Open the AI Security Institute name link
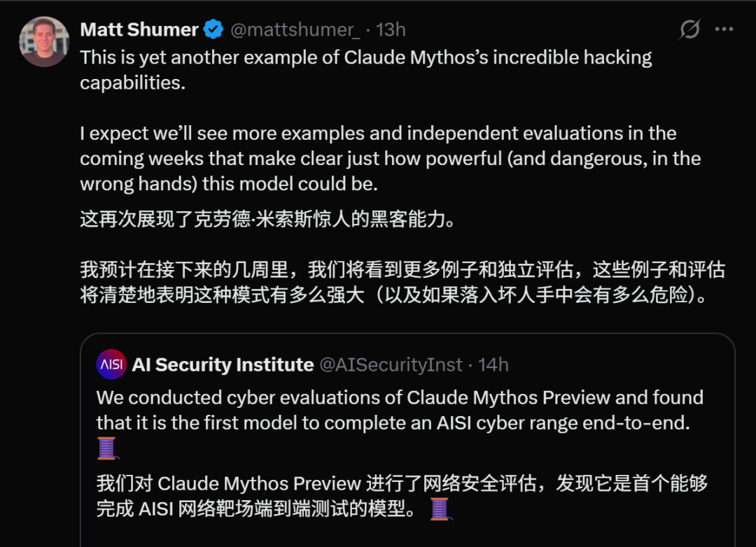 (223, 364)
